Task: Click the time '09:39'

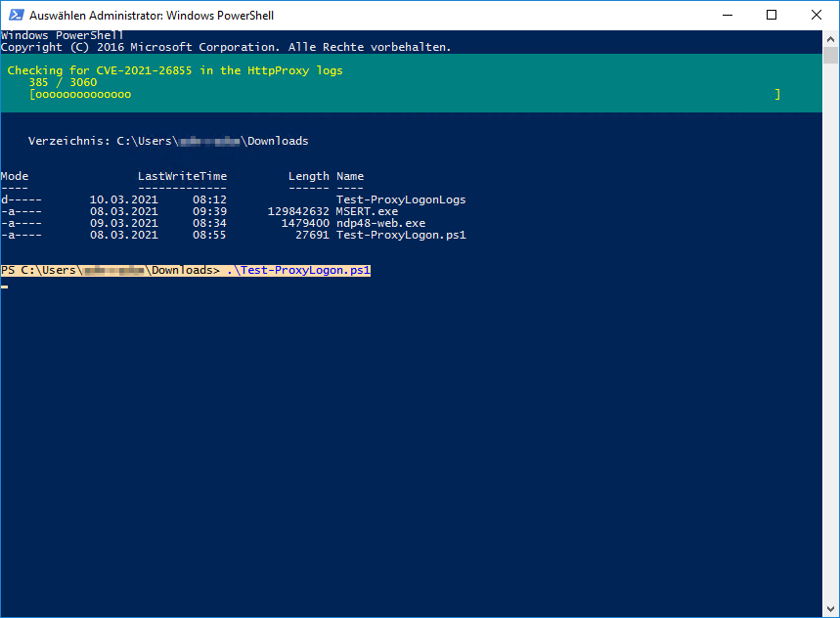Action: (209, 211)
